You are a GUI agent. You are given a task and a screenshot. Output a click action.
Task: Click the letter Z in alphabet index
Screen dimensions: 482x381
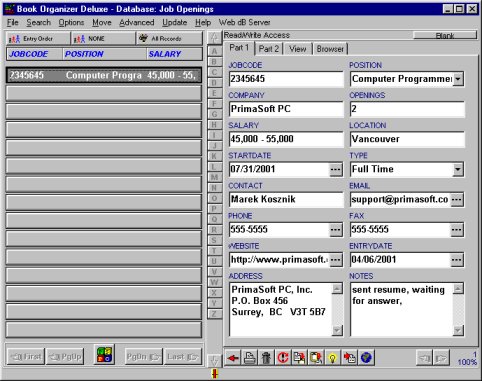tap(214, 314)
